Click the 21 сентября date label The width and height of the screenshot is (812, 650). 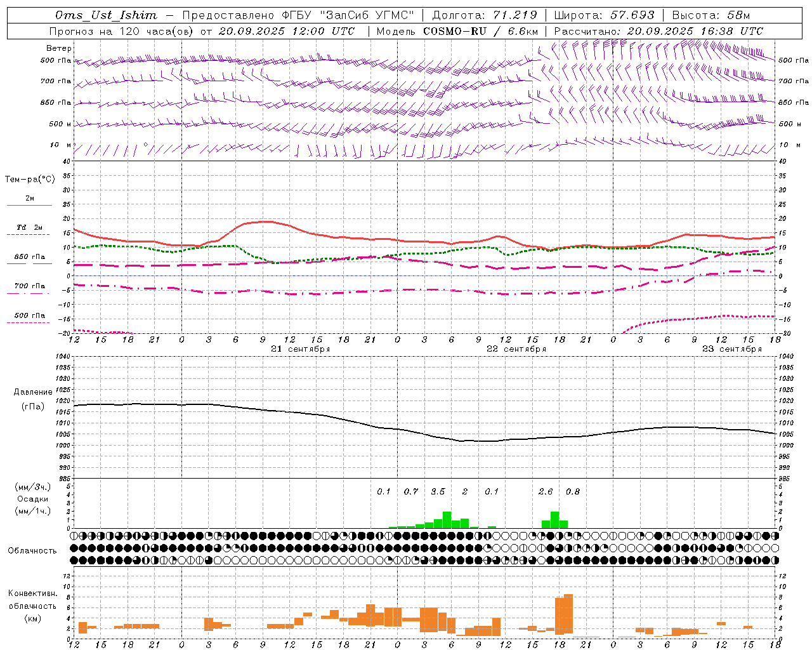coord(301,349)
